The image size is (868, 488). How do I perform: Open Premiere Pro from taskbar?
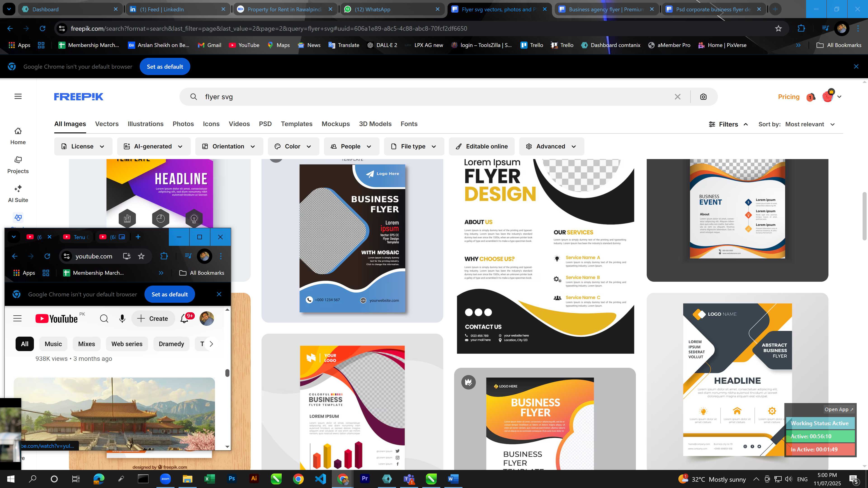tap(365, 479)
